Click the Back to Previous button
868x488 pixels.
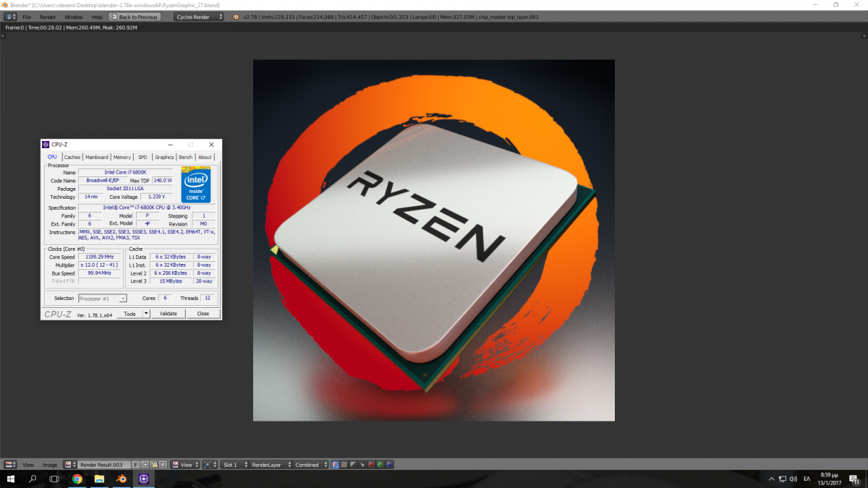(x=135, y=17)
